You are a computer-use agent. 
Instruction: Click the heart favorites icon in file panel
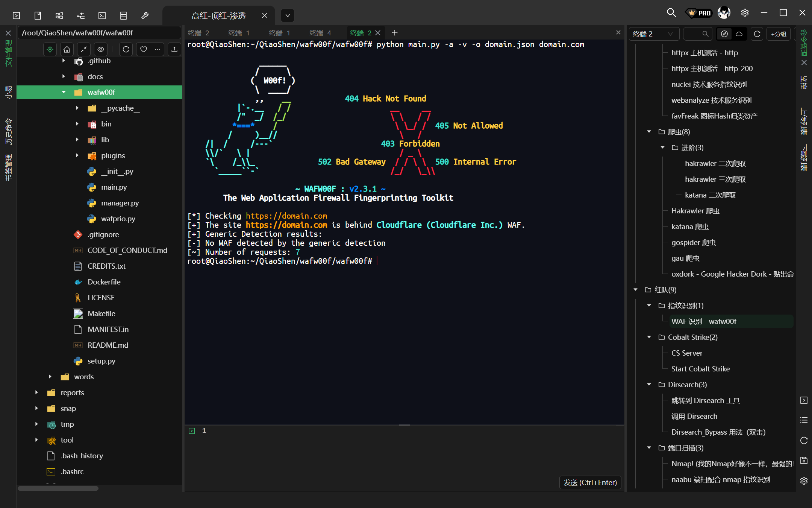143,49
